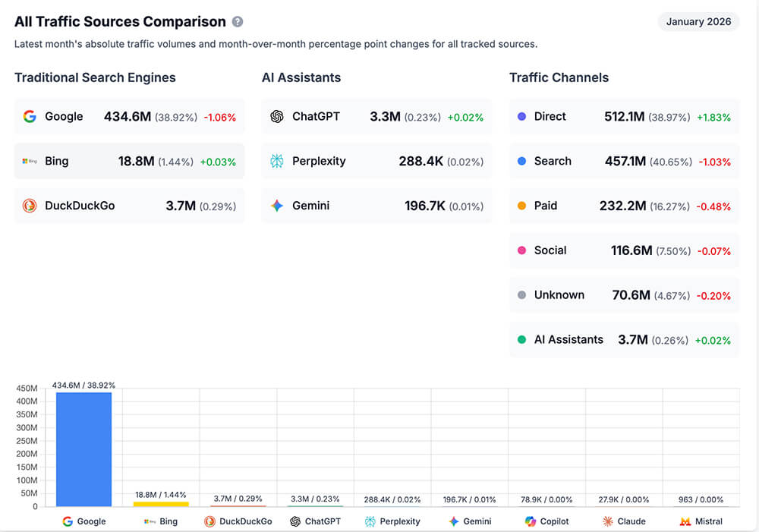The height and width of the screenshot is (532, 759).
Task: Click the ChatGPT logo in AI Assistants list
Action: point(277,117)
